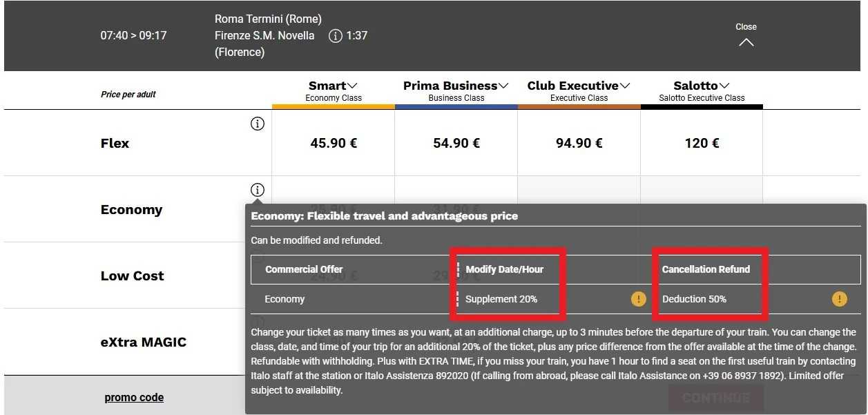The height and width of the screenshot is (415, 868).
Task: Click the Economy fare info icon
Action: point(258,190)
